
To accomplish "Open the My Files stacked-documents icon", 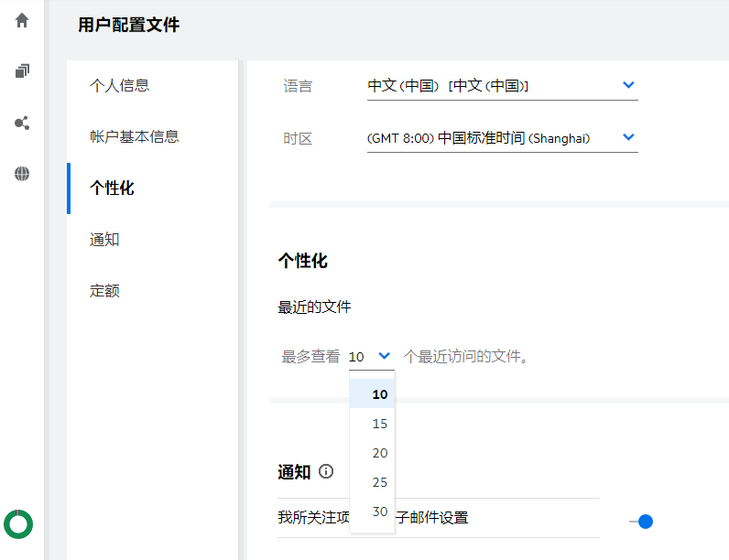I will click(22, 71).
